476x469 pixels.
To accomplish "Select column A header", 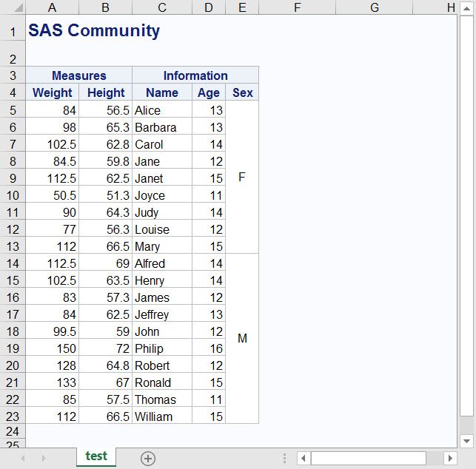I will (x=53, y=7).
